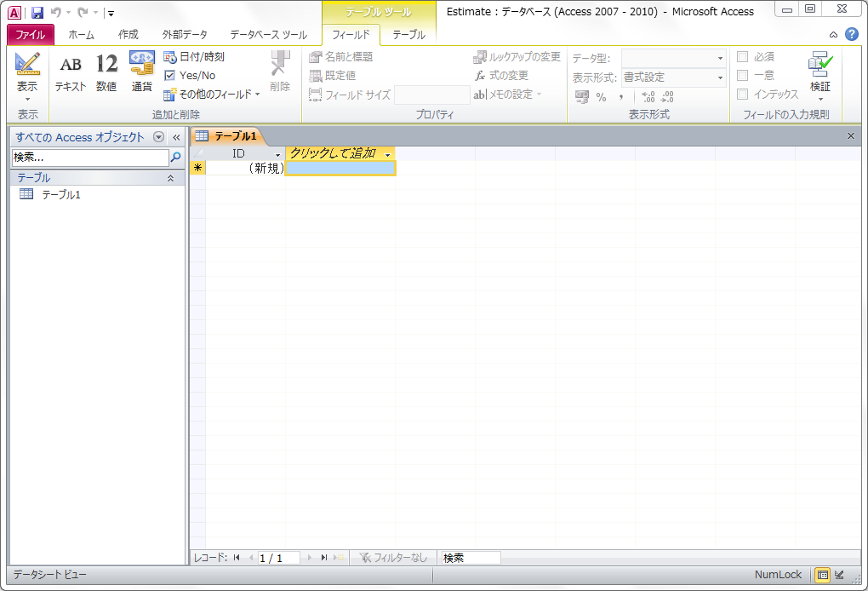
Task: Collapse the テーブル group
Action: (170, 178)
